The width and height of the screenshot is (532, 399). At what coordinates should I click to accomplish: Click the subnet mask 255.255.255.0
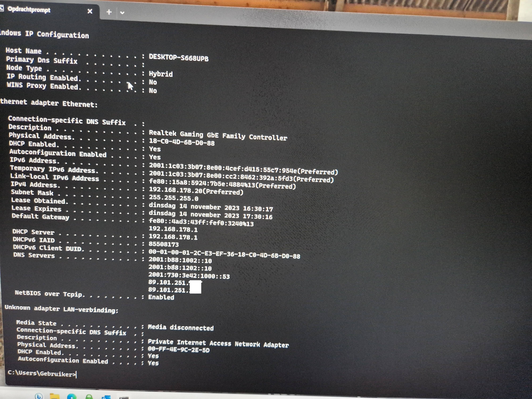[x=173, y=198]
